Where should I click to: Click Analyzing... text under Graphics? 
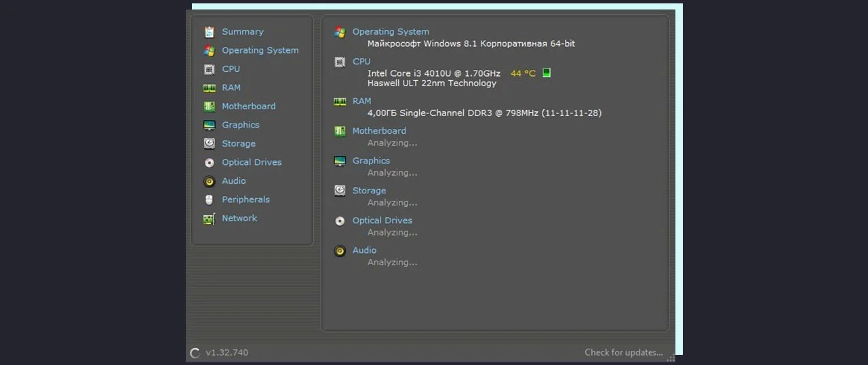pyautogui.click(x=393, y=173)
